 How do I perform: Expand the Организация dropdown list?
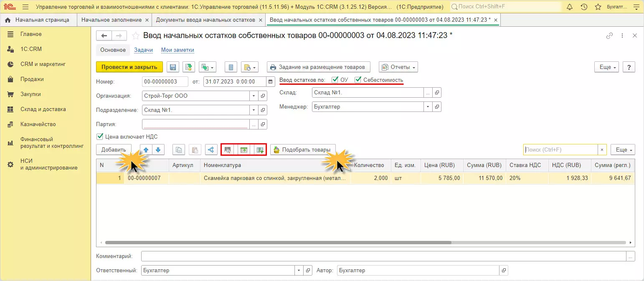point(254,96)
